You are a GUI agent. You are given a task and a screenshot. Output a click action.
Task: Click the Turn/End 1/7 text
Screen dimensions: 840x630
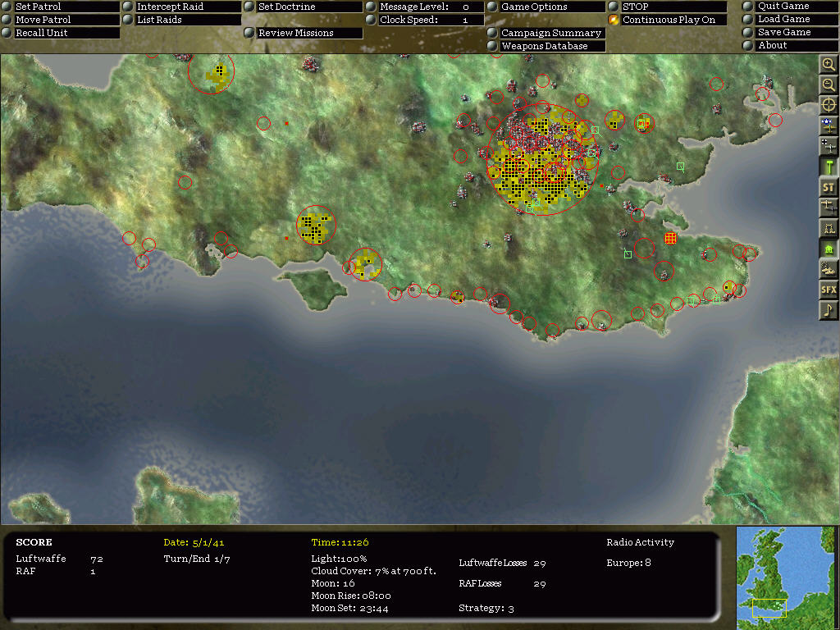[197, 559]
